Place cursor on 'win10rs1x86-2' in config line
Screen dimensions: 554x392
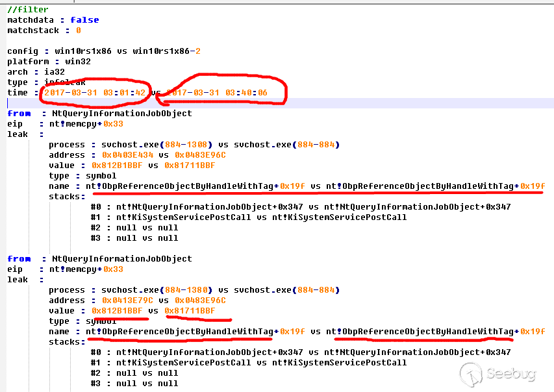tap(166, 51)
